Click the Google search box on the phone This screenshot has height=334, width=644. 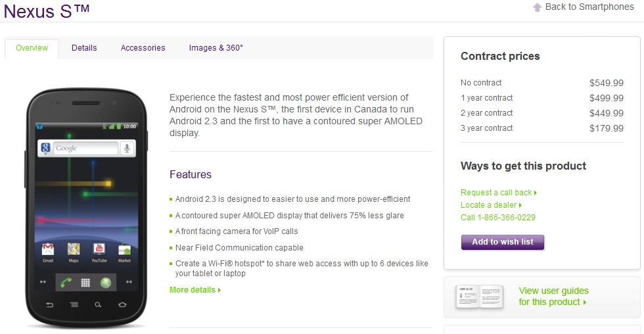point(85,149)
